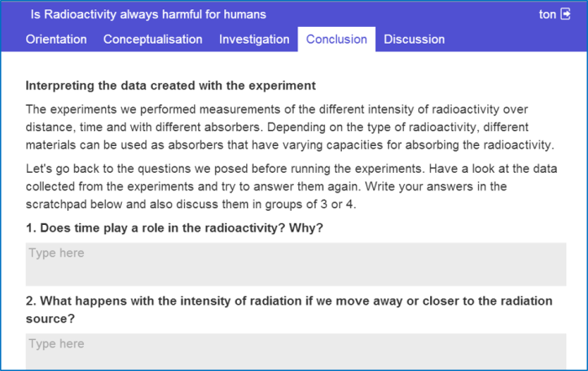The height and width of the screenshot is (371, 588).
Task: Go to the Investigation tab
Action: tap(255, 39)
